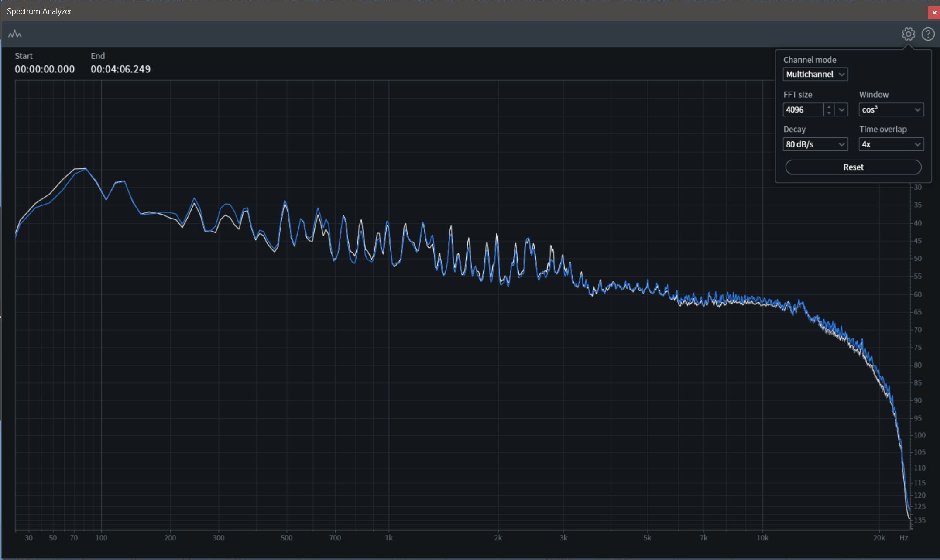Expand the Channel mode Multichannel dropdown

(815, 75)
